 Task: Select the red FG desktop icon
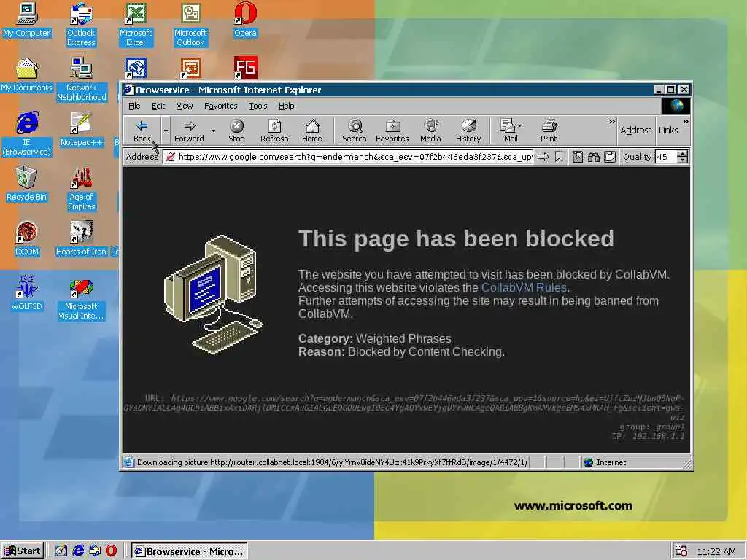245,68
